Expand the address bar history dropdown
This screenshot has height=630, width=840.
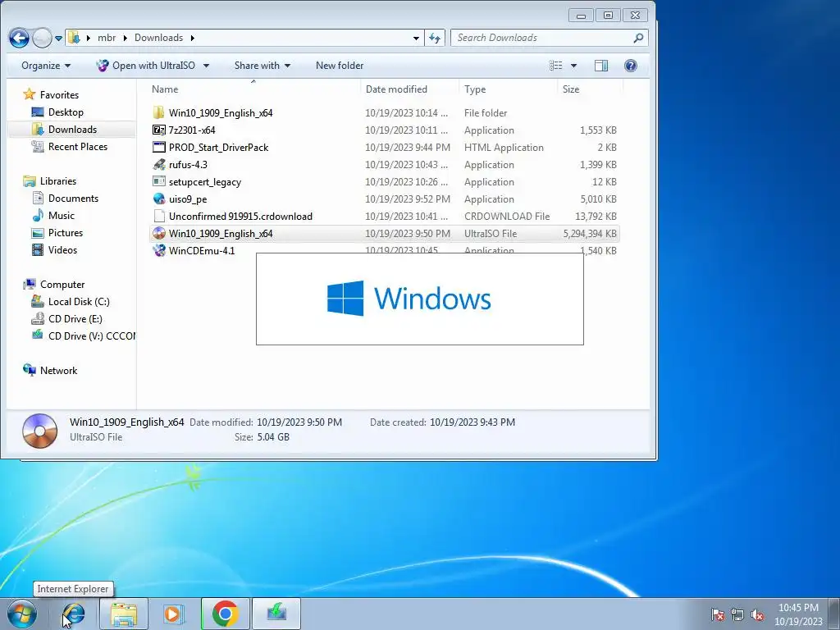pyautogui.click(x=416, y=38)
